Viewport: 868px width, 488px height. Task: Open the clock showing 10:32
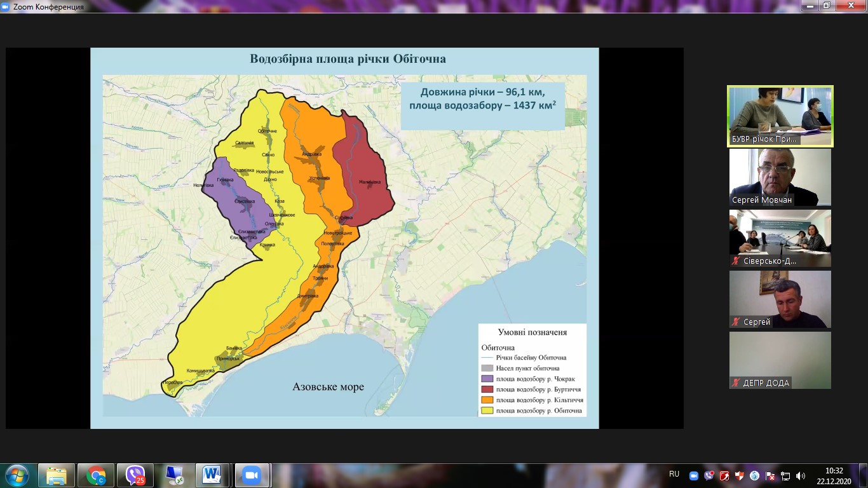834,476
